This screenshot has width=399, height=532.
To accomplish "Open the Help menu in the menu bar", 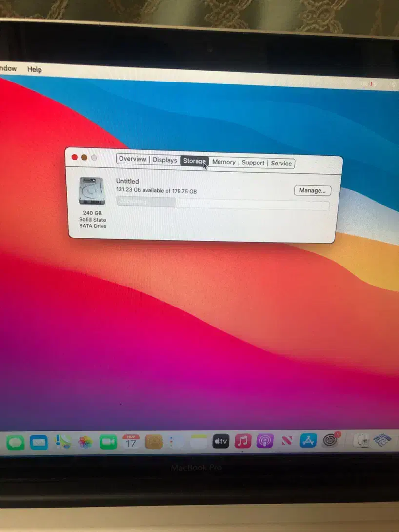I will 34,69.
